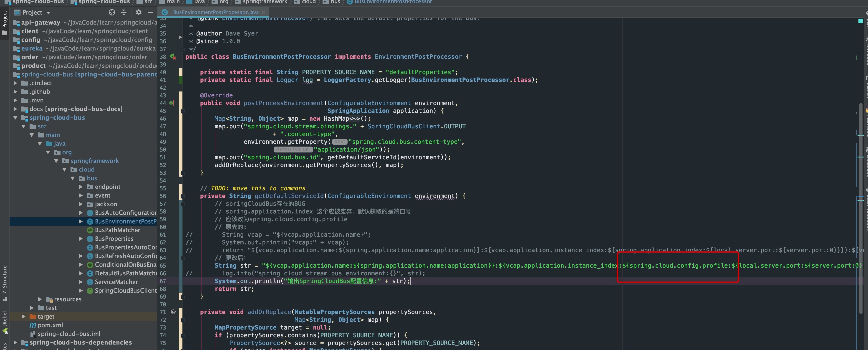This screenshot has height=350, width=868.
Task: Click the eureka module folder icon
Action: point(16,48)
